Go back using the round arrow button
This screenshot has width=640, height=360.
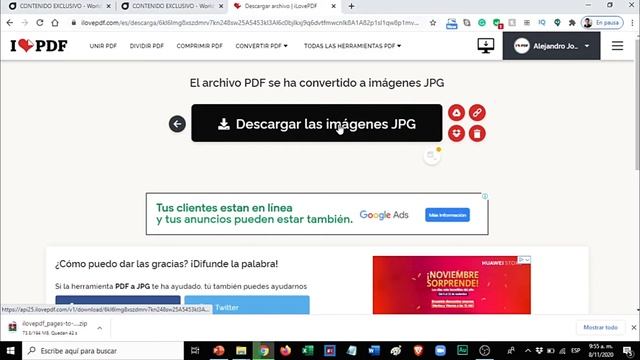pos(177,124)
